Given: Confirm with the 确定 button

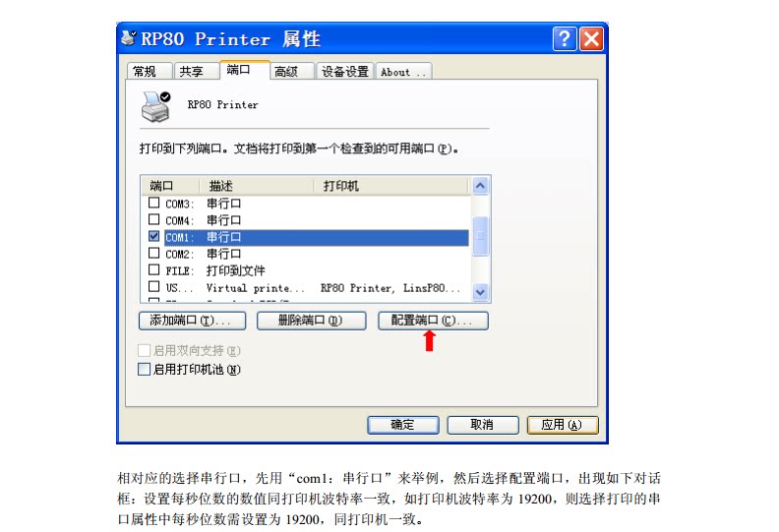Looking at the screenshot, I should (403, 425).
